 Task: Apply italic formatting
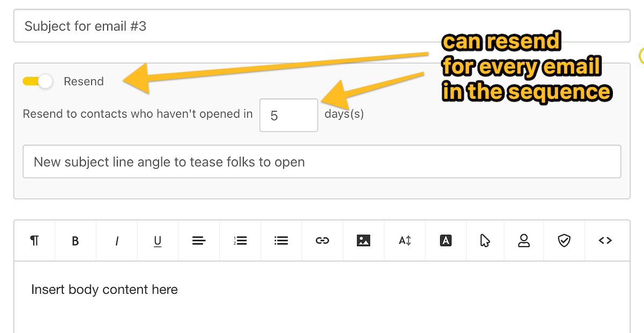[116, 241]
